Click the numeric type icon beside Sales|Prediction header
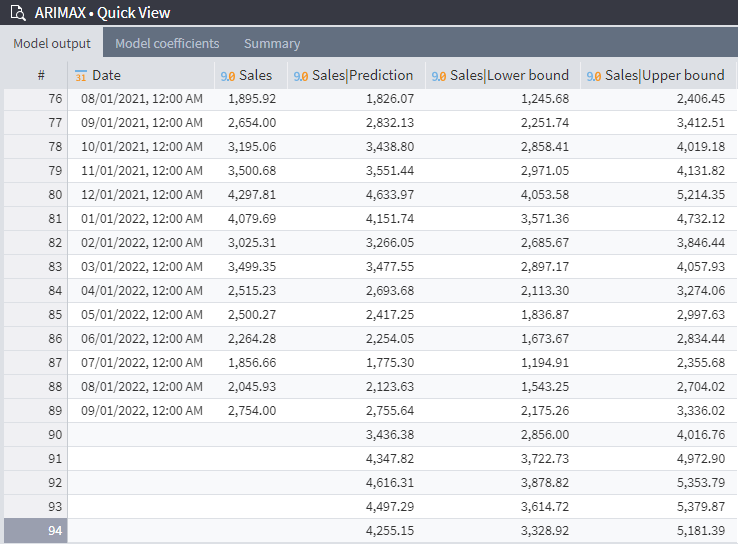Image resolution: width=738 pixels, height=544 pixels. (x=301, y=76)
